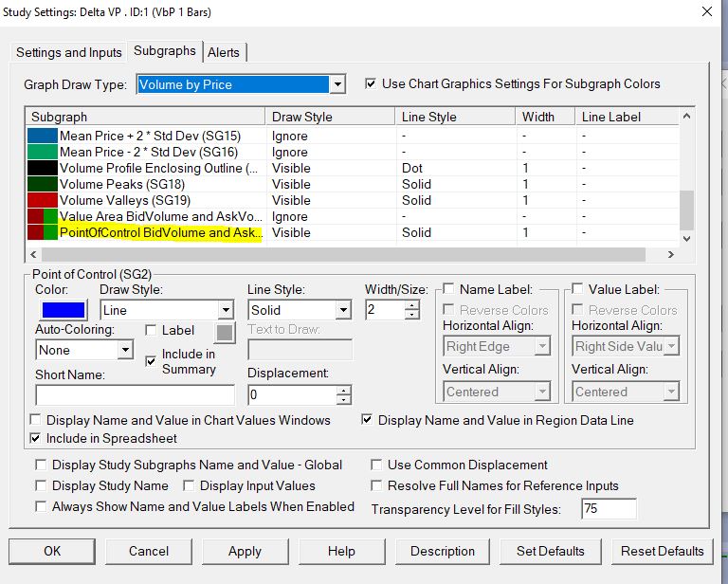Viewport: 728px width, 584px height.
Task: Select PointOfControl BidVolume and Ask row
Action: coord(353,232)
